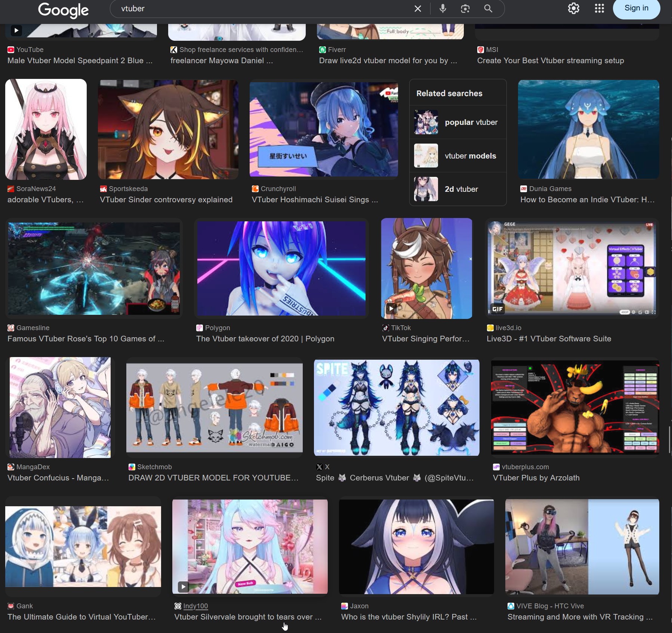Open the Spite Cerberus Vtuber image
Screen dimensions: 672x633
click(397, 408)
